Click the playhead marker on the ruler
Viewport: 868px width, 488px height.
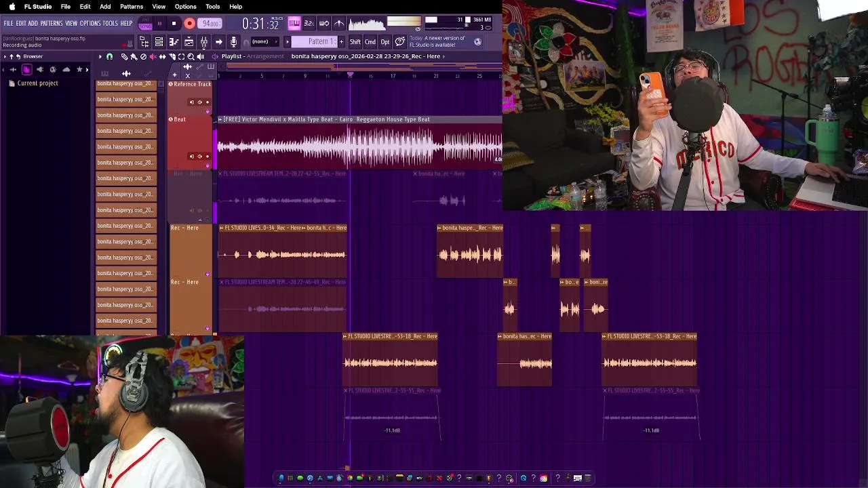(350, 74)
